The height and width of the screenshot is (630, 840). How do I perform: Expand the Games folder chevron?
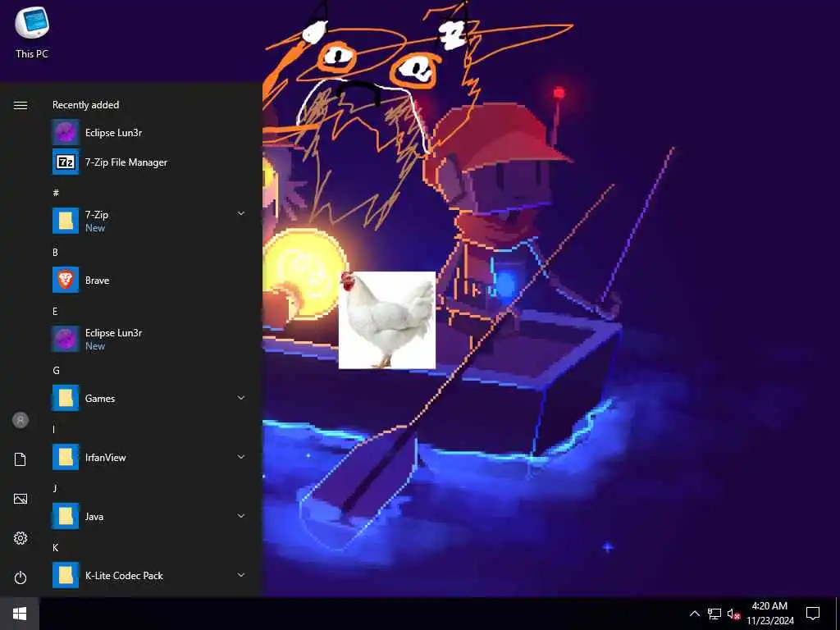(241, 398)
